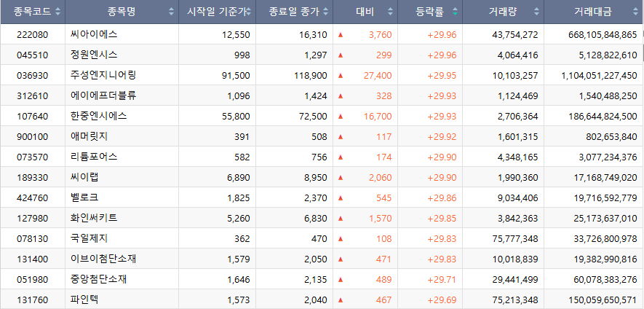Select stock name 주성엔지니어링

tap(103, 75)
